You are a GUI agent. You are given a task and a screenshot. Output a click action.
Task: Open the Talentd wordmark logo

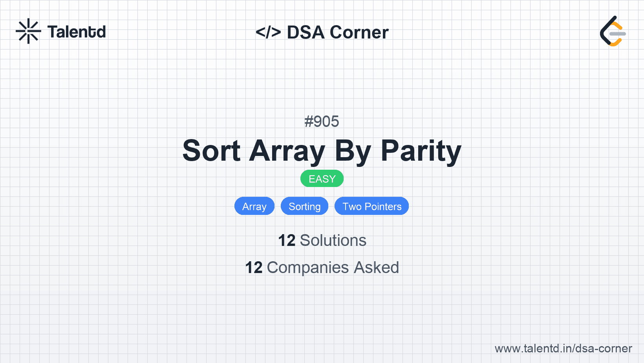coord(77,31)
